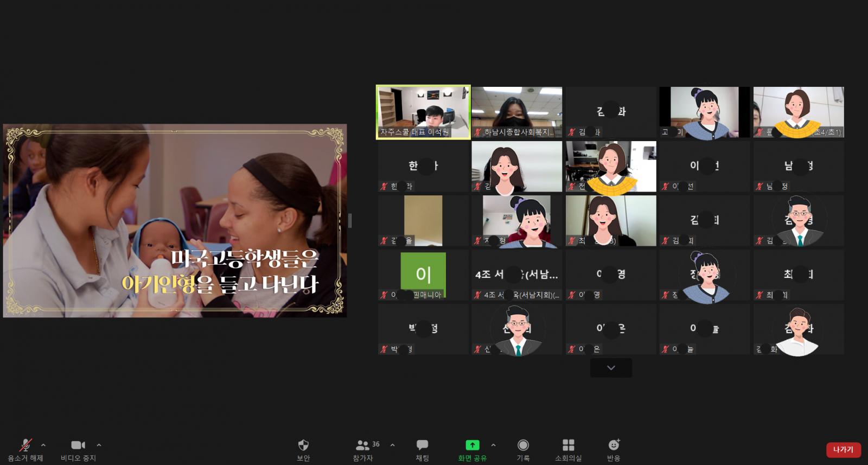Select the 하남시종합사회복지 participant tile
The height and width of the screenshot is (465, 868).
coord(516,112)
